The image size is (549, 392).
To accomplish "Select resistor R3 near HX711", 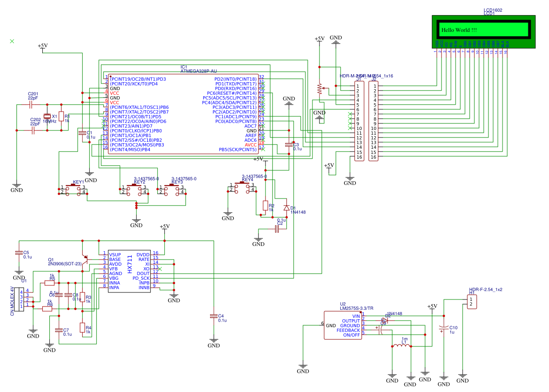I will pos(82,297).
